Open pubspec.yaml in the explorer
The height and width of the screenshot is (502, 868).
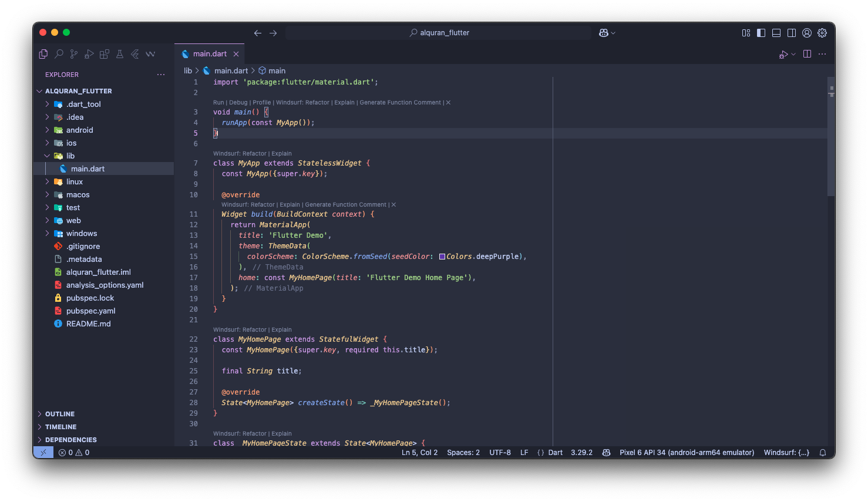(90, 311)
